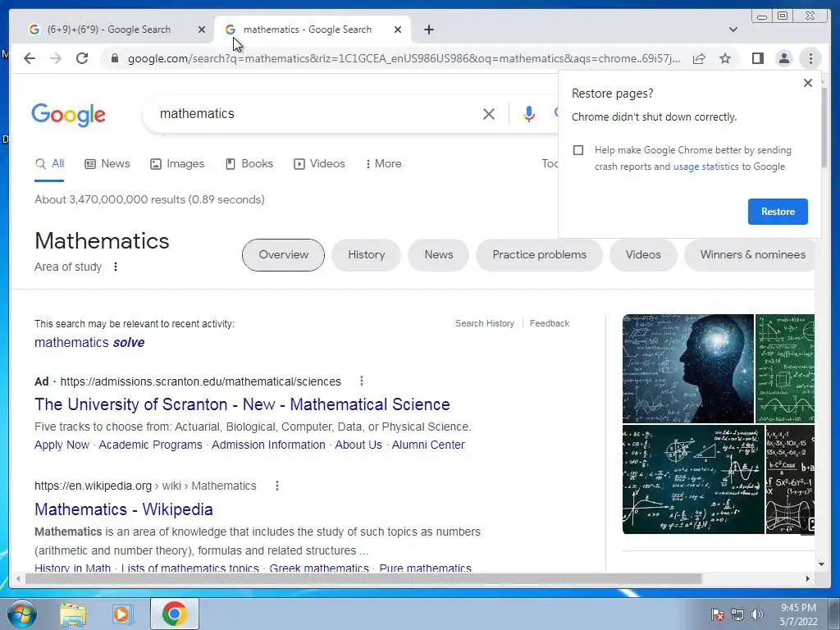Click the forward navigation arrow
The height and width of the screenshot is (630, 840).
pyautogui.click(x=56, y=58)
